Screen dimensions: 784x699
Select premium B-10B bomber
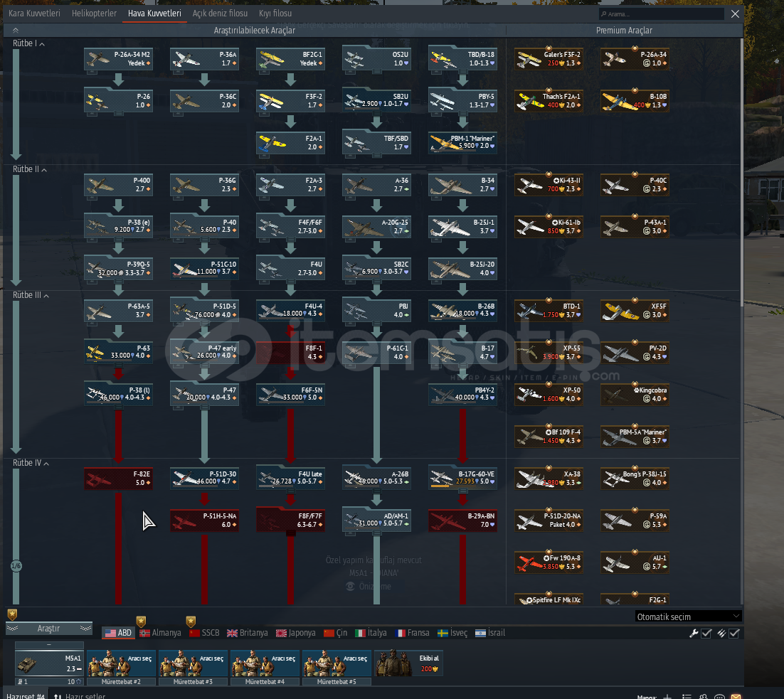(635, 101)
